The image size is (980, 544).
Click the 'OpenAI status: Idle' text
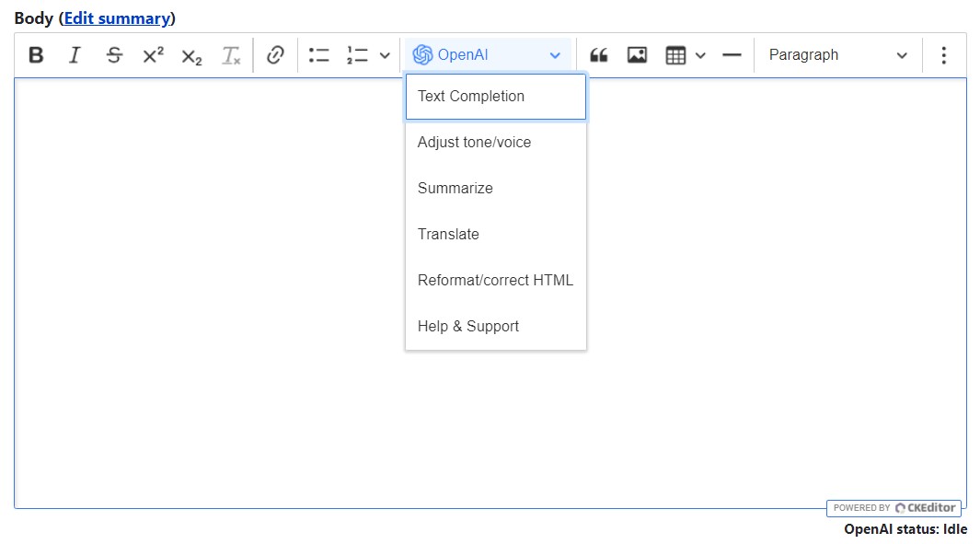click(905, 529)
